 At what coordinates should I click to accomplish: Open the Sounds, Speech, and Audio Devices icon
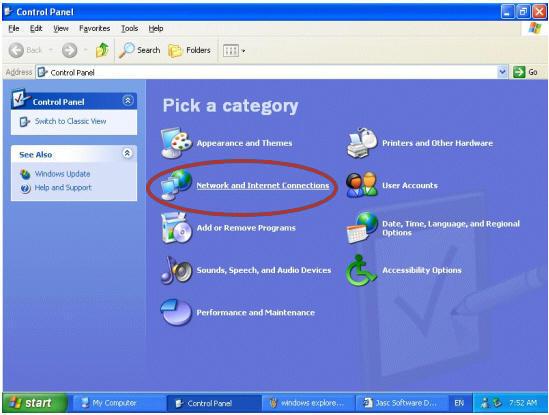(x=176, y=270)
